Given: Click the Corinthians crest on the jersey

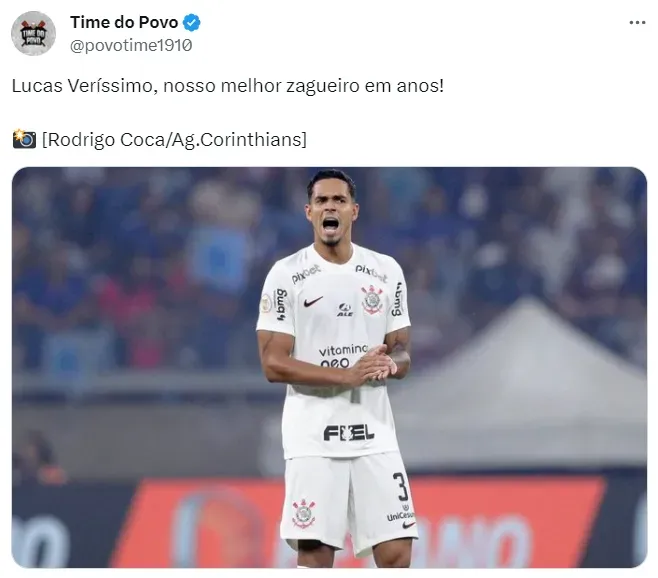Looking at the screenshot, I should coord(372,300).
